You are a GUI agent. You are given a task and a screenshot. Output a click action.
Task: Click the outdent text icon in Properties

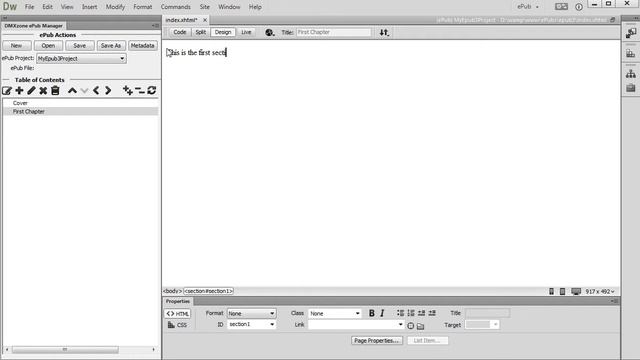(x=421, y=313)
